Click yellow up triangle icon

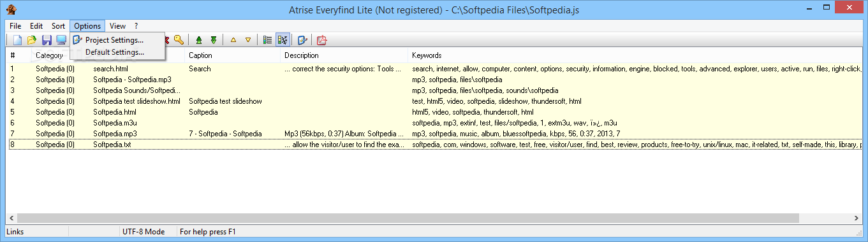(x=233, y=40)
